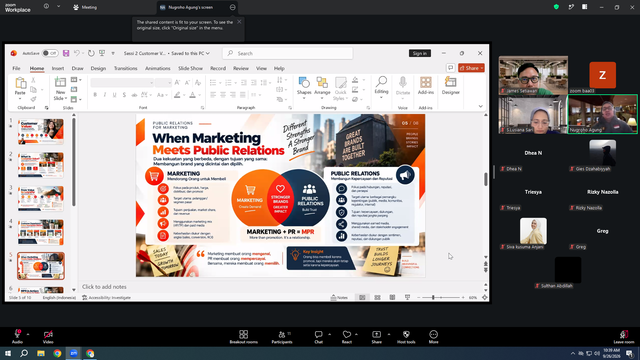Open Quick Styles gallery
This screenshot has height=360, width=640.
tap(340, 83)
